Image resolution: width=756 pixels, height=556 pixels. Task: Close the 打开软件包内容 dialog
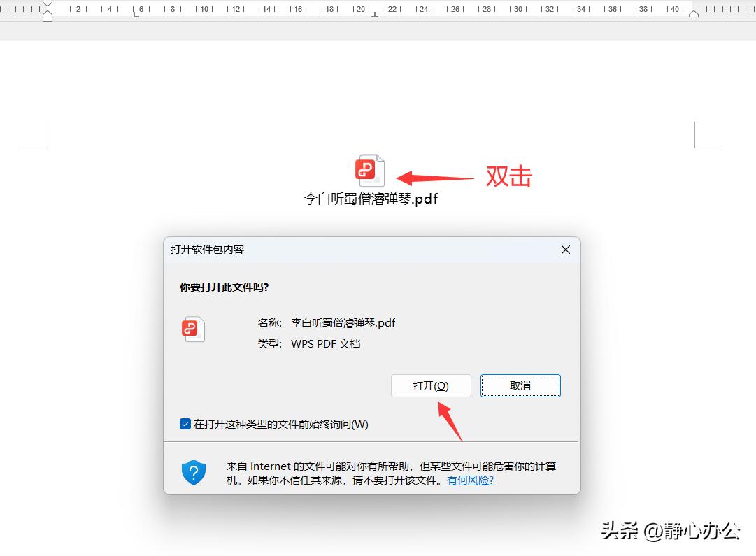pyautogui.click(x=566, y=250)
